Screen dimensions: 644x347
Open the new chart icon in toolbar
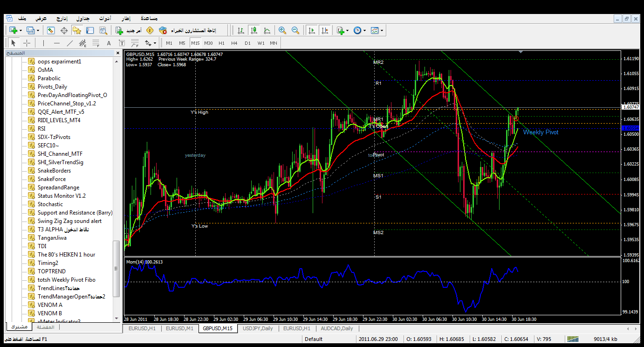coord(13,30)
